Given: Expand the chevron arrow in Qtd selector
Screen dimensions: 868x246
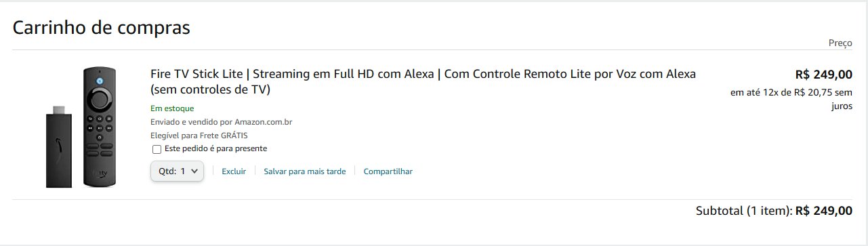Looking at the screenshot, I should click(x=195, y=171).
